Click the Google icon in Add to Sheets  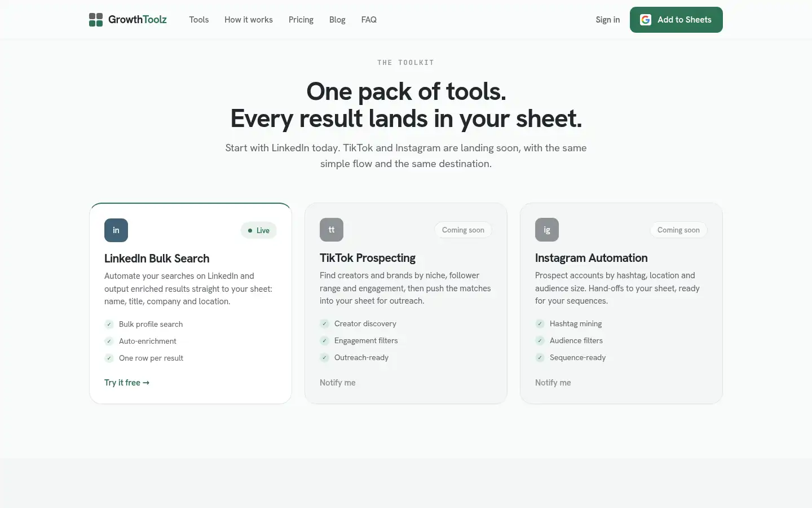point(646,20)
